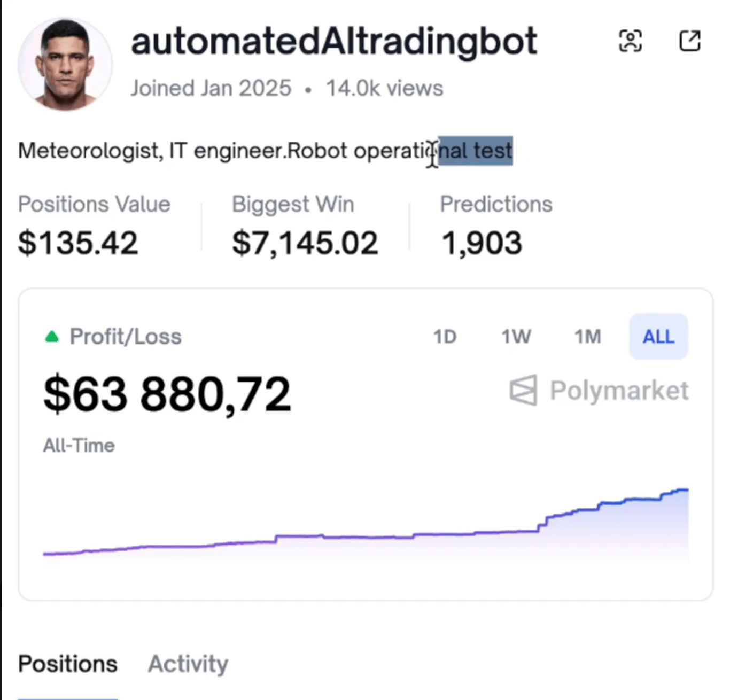Click the Polymarket watermark text
730x700 pixels.
619,391
